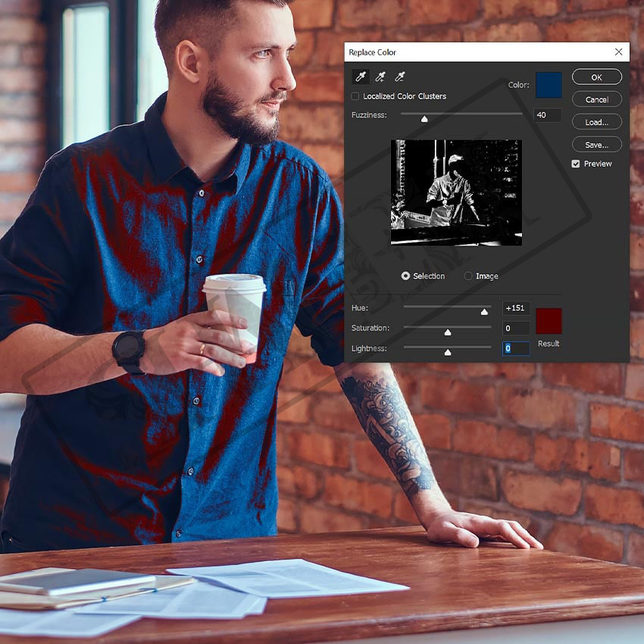This screenshot has width=644, height=644.
Task: Uncheck the Preview checkbox
Action: tap(576, 164)
